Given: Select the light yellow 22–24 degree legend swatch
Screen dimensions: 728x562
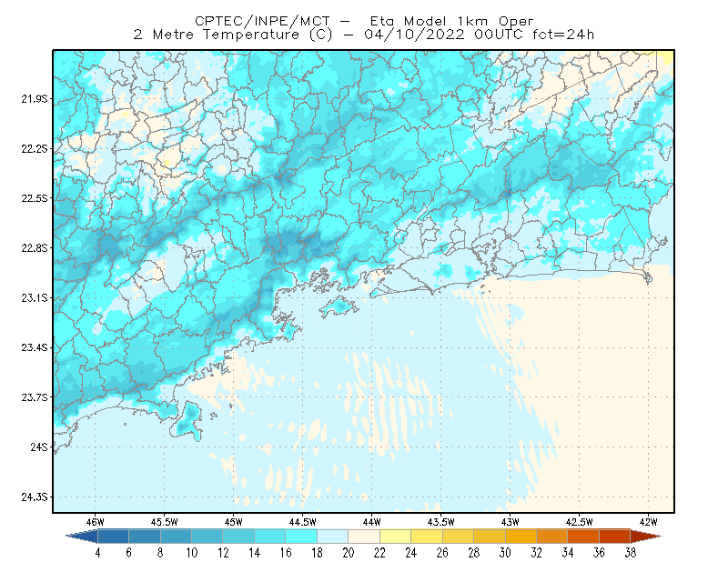Looking at the screenshot, I should 395,537.
